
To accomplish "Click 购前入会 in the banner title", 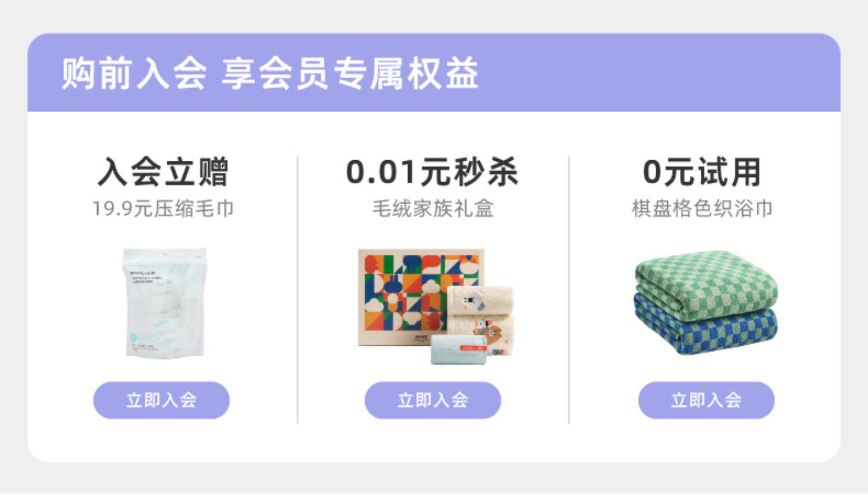I will (134, 73).
